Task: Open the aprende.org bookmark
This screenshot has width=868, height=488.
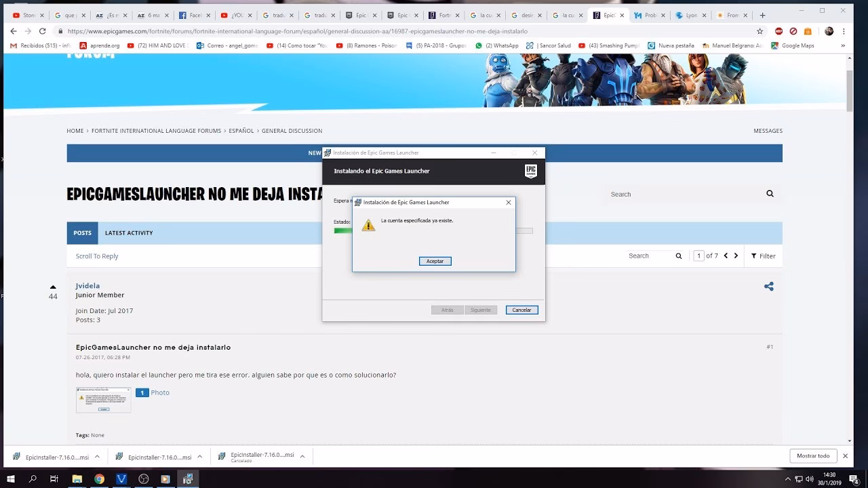Action: click(99, 45)
